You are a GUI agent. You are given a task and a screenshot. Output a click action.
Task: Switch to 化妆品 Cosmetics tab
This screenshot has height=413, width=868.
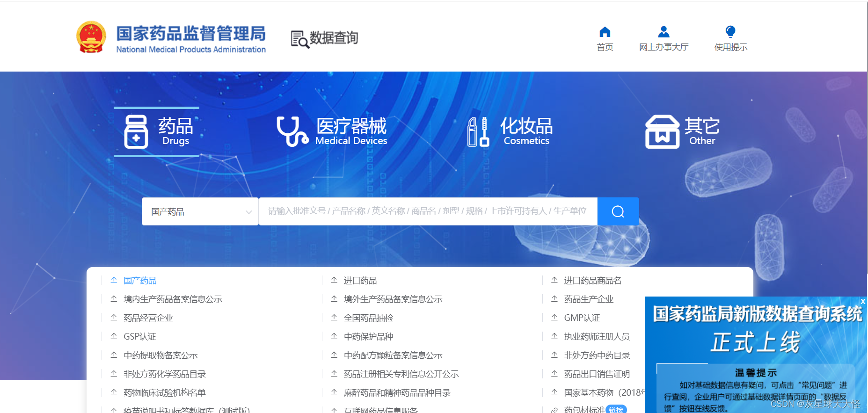coord(510,131)
